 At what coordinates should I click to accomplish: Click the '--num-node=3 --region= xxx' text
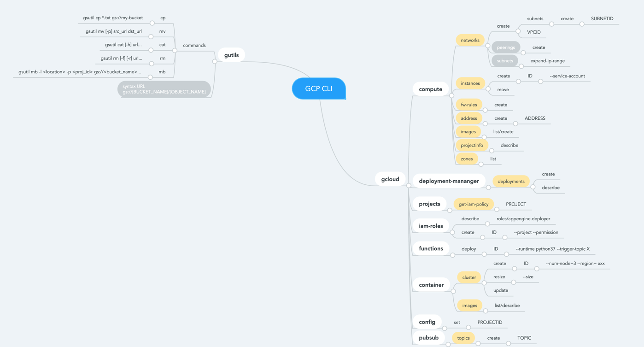(x=575, y=264)
